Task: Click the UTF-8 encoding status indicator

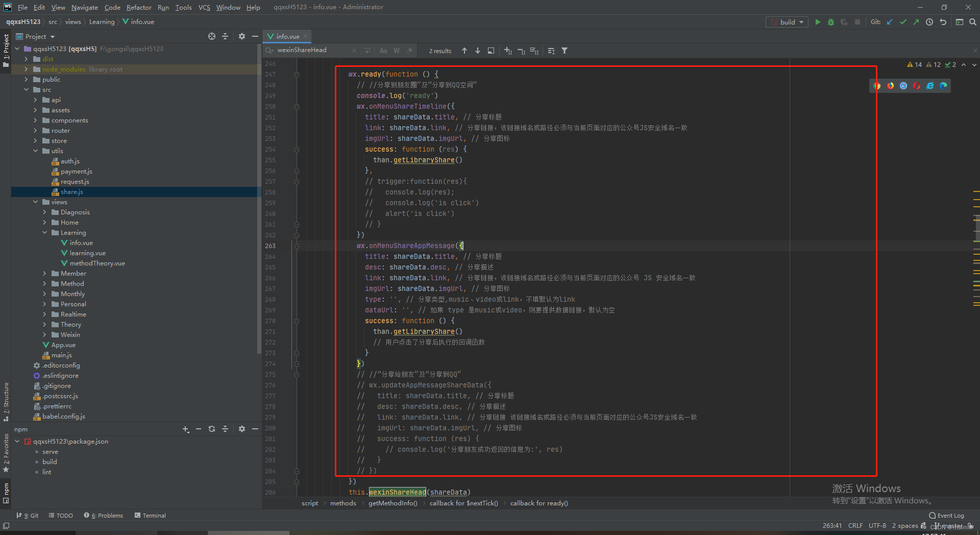Action: [x=877, y=526]
